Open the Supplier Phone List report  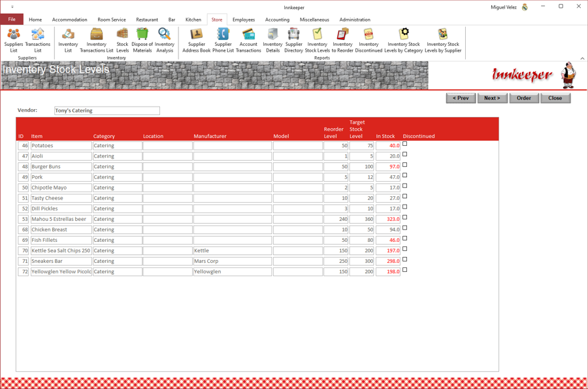223,40
